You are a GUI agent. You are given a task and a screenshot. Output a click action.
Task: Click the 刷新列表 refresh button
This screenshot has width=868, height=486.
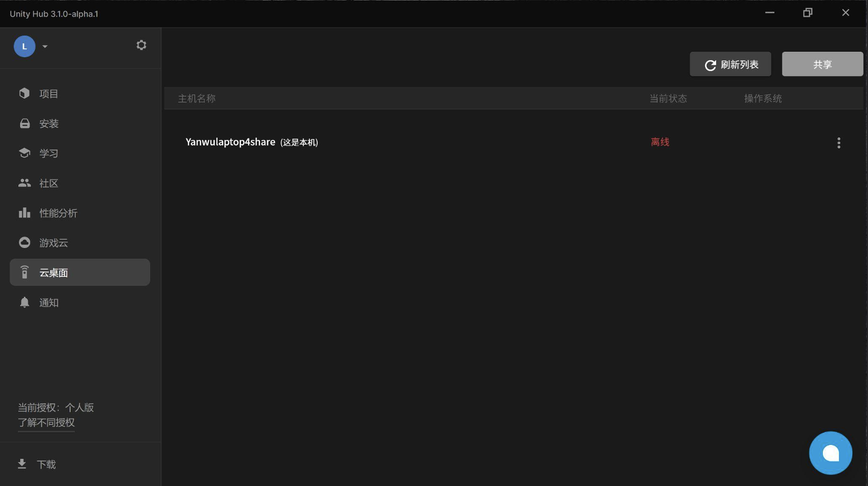click(731, 65)
